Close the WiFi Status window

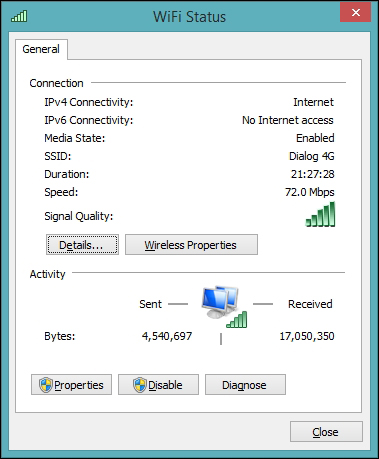[x=355, y=13]
